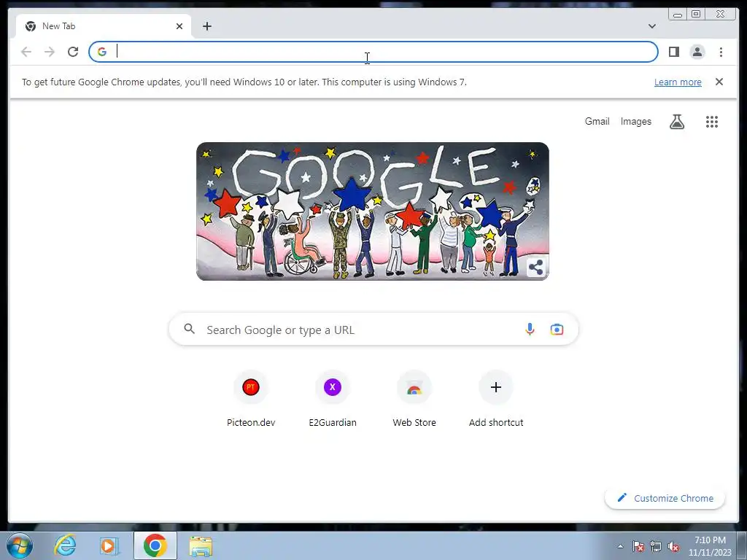Open the Gmail link

click(x=597, y=122)
